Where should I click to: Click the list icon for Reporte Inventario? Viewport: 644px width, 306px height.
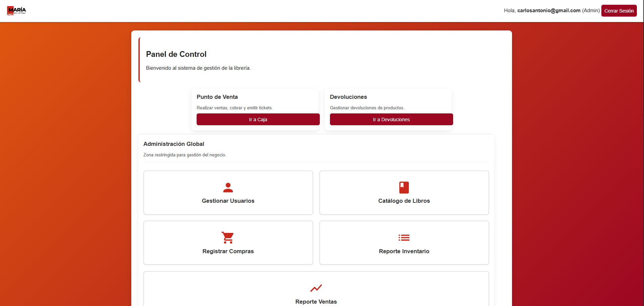coord(404,238)
